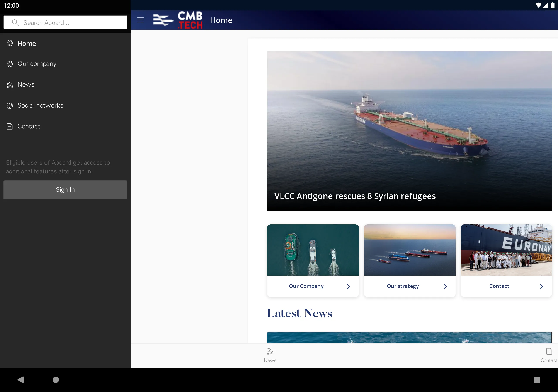Open the Our Company card image
This screenshot has height=392, width=558.
pyautogui.click(x=313, y=250)
